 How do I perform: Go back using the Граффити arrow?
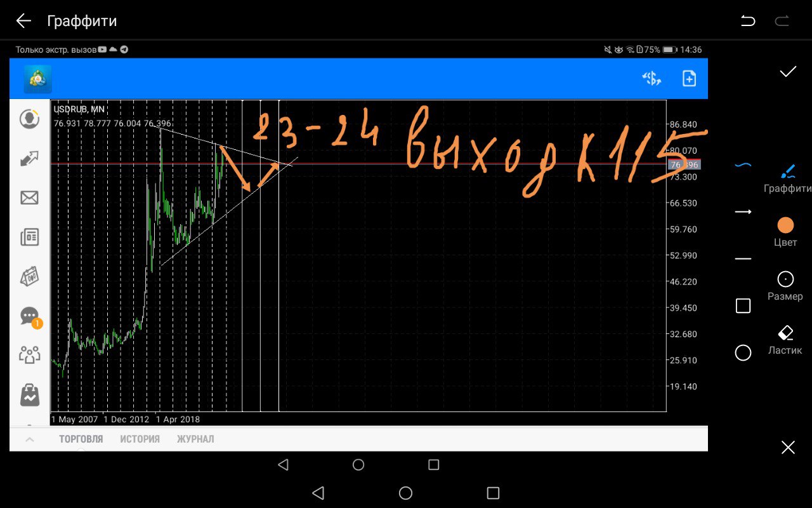[23, 21]
